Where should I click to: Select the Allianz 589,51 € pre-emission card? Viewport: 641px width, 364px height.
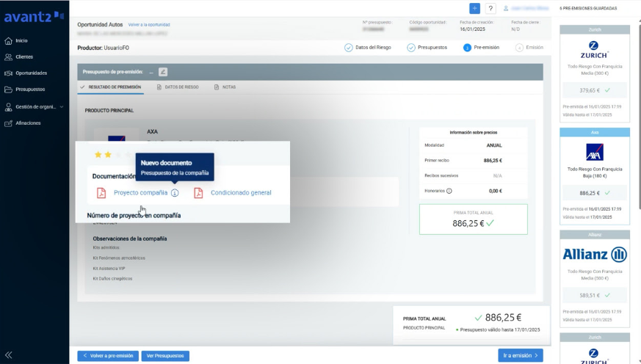(595, 279)
